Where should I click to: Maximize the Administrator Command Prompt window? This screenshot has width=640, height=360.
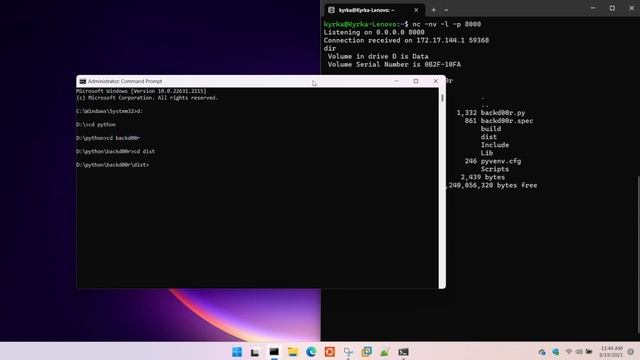point(416,81)
